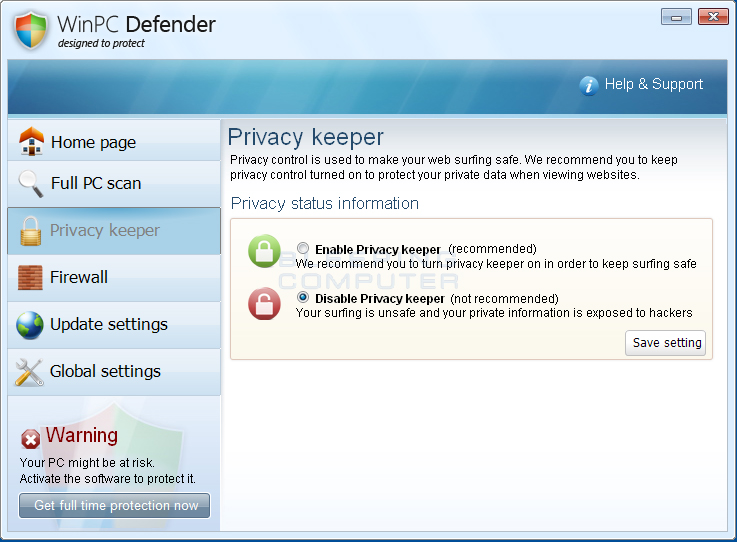Click the Save setting button
This screenshot has height=542, width=737.
tap(666, 343)
